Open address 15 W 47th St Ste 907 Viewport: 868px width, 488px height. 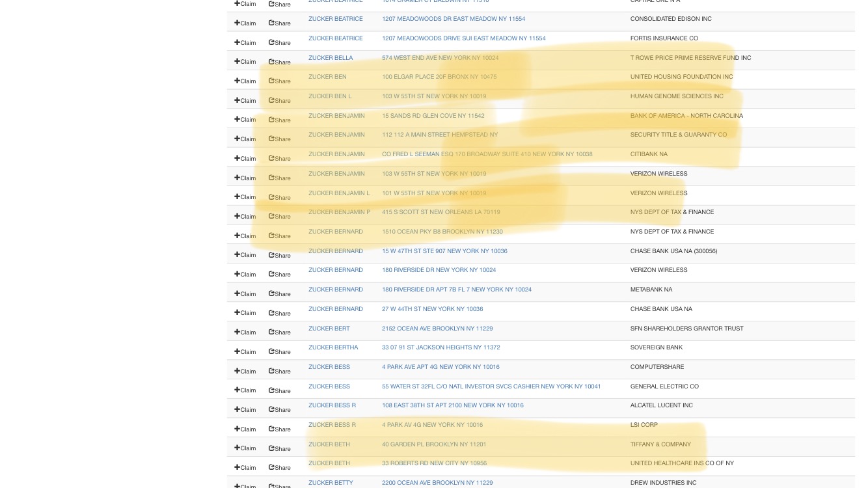(x=444, y=251)
